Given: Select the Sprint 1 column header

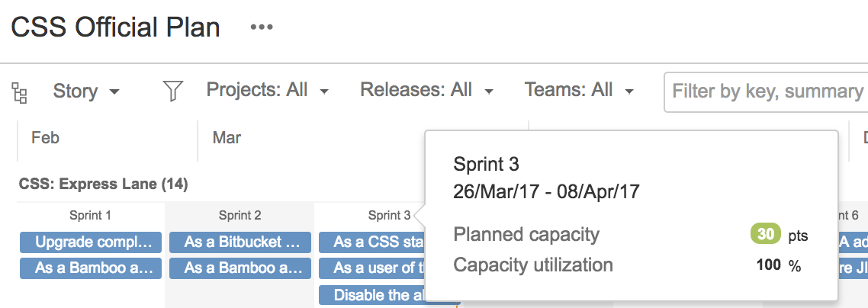Looking at the screenshot, I should [90, 216].
